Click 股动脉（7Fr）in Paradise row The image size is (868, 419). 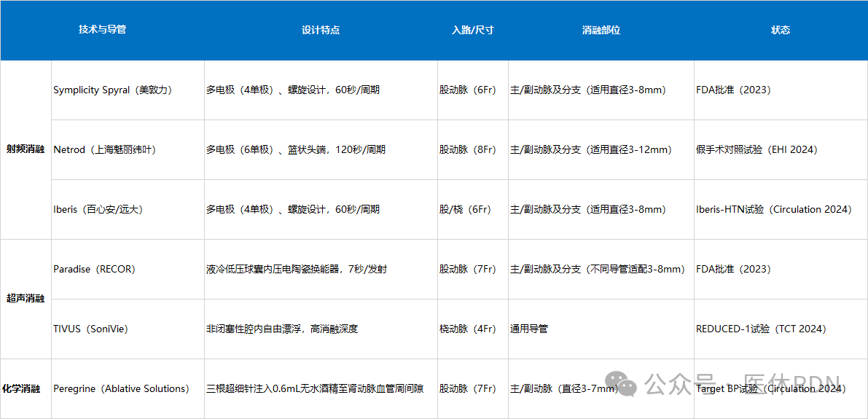pos(473,270)
